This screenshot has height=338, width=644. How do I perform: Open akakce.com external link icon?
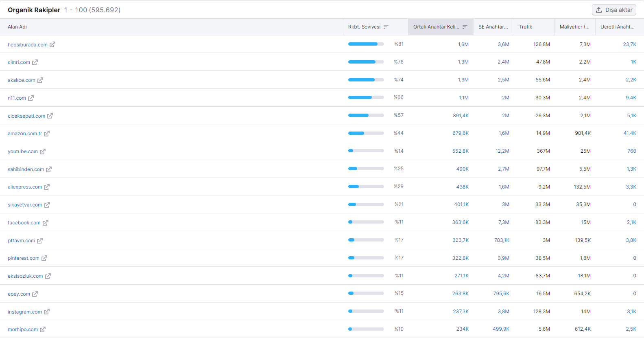[x=40, y=80]
